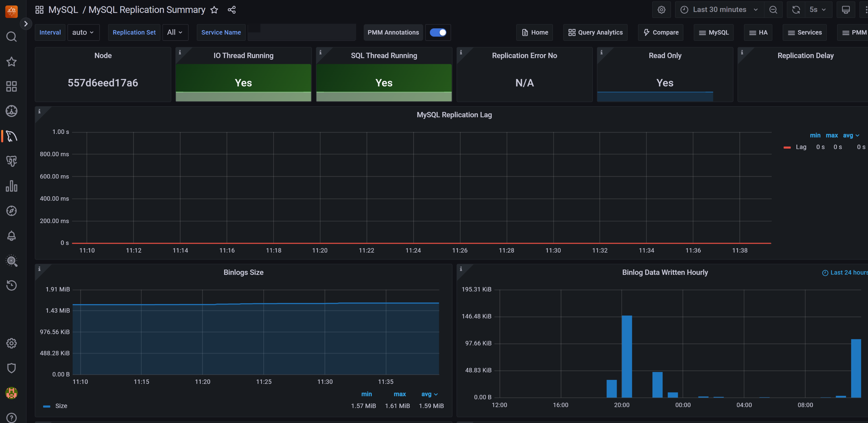Open dashboard settings gear icon
Viewport: 868px width, 423px height.
coord(661,10)
